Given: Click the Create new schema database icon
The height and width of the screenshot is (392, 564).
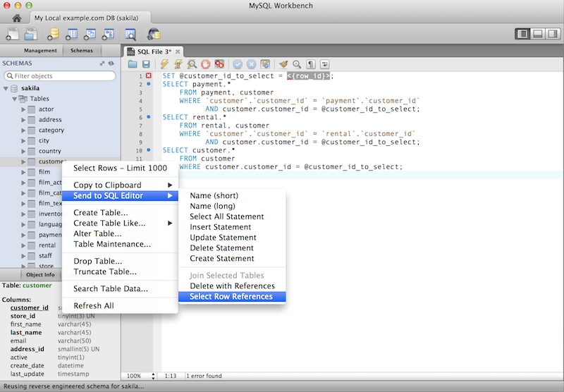Looking at the screenshot, I should click(x=53, y=34).
